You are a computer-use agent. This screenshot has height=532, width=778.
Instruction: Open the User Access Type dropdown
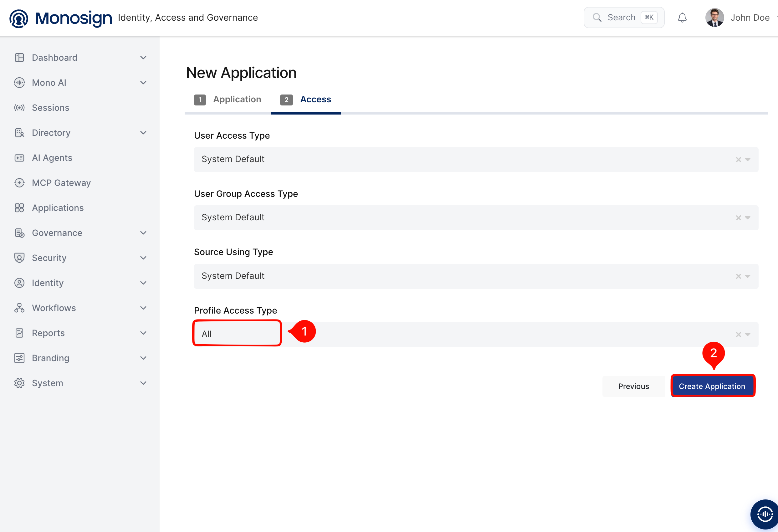pyautogui.click(x=476, y=159)
